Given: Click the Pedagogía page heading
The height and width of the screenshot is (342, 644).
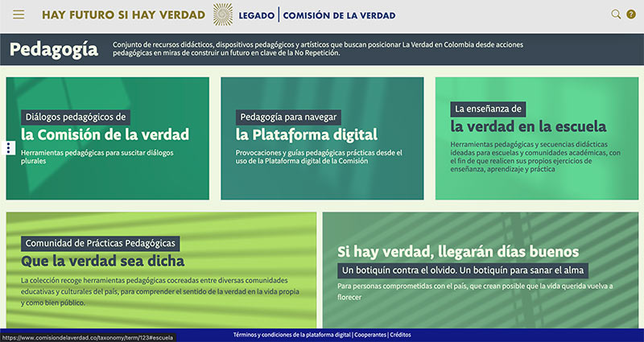Looking at the screenshot, I should point(54,50).
